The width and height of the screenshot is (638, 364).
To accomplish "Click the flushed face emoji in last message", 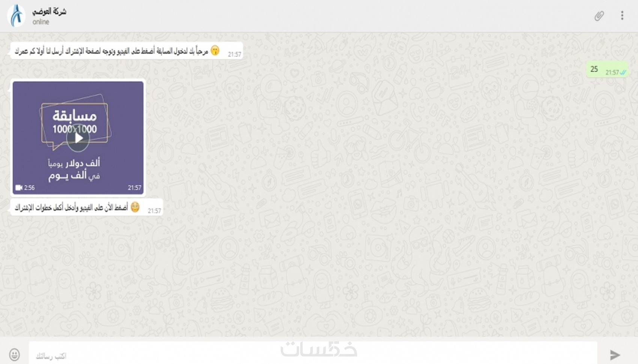I will pyautogui.click(x=135, y=207).
